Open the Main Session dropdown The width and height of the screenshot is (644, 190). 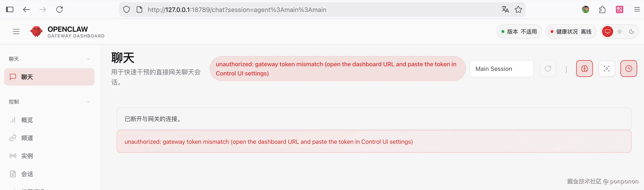coord(502,69)
